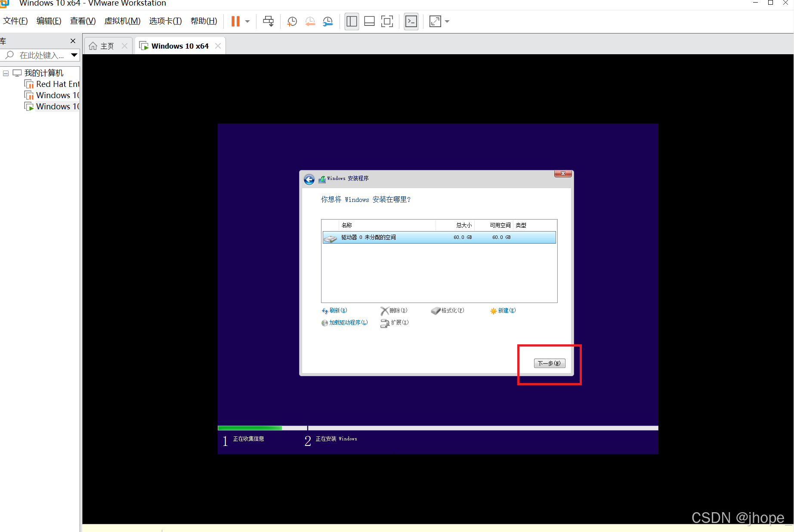This screenshot has height=532, width=794.
Task: Click the stretch guest display icon
Action: pos(436,22)
